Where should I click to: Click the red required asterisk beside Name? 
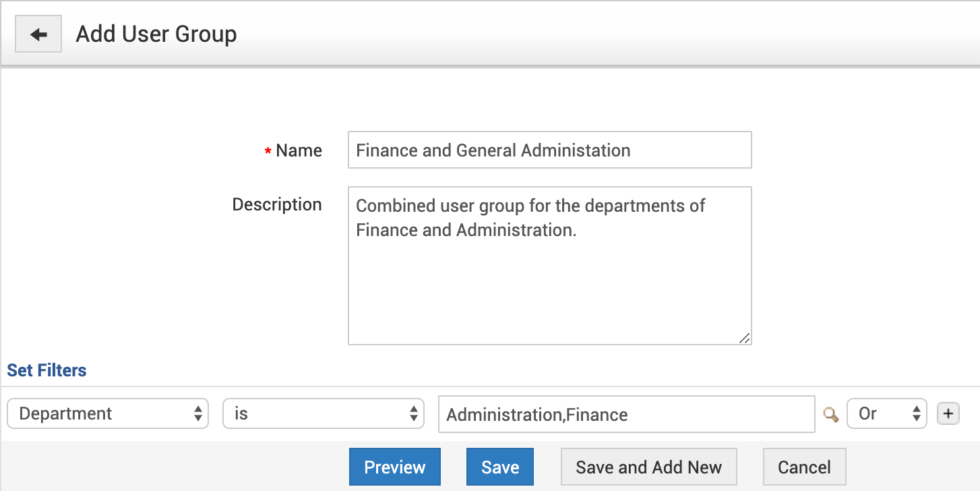(x=268, y=152)
